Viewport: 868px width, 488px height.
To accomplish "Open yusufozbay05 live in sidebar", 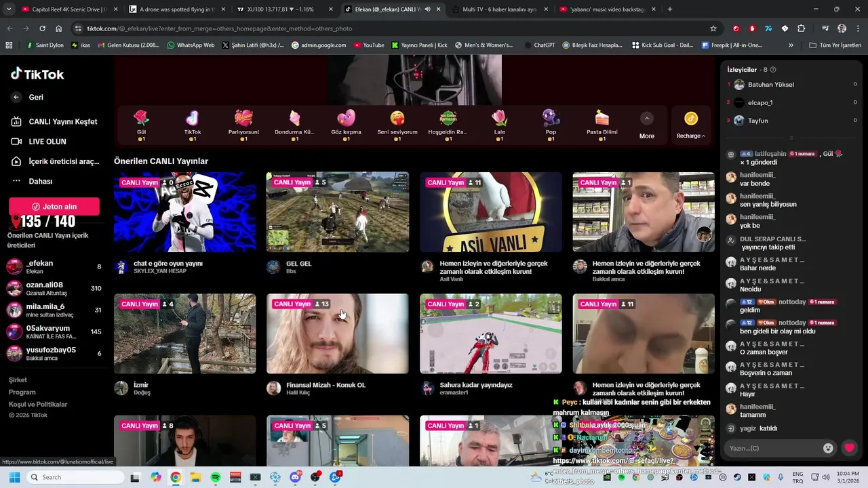I will pos(54,353).
